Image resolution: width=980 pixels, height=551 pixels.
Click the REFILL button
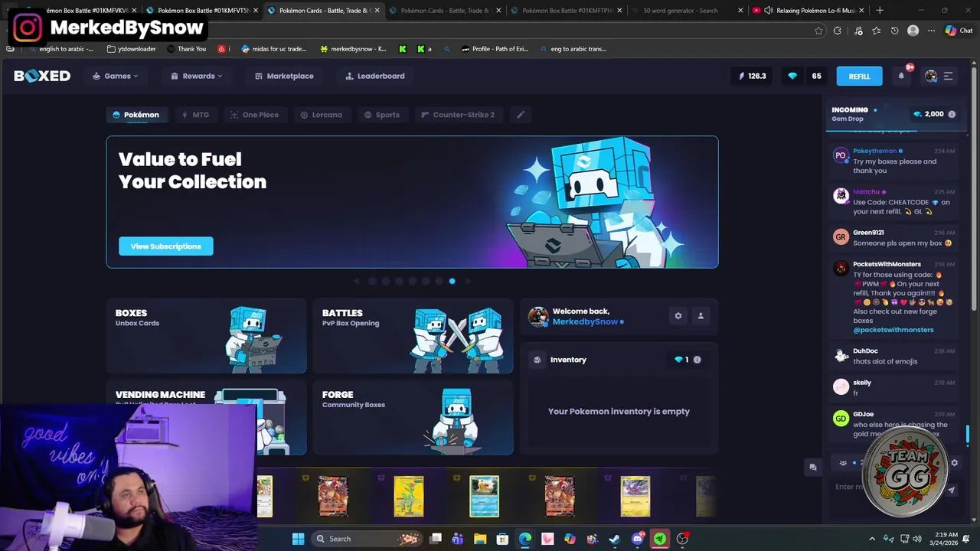pos(859,76)
